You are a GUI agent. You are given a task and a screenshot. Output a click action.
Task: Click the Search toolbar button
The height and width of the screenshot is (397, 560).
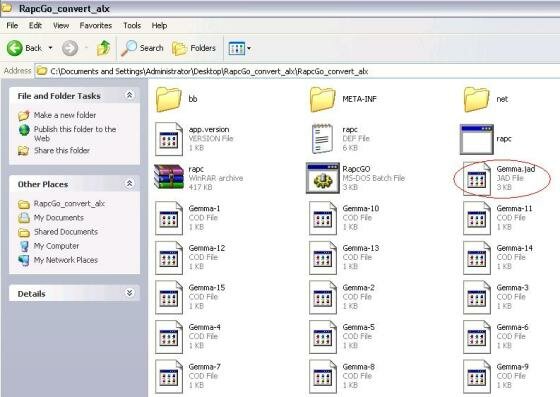click(x=142, y=48)
